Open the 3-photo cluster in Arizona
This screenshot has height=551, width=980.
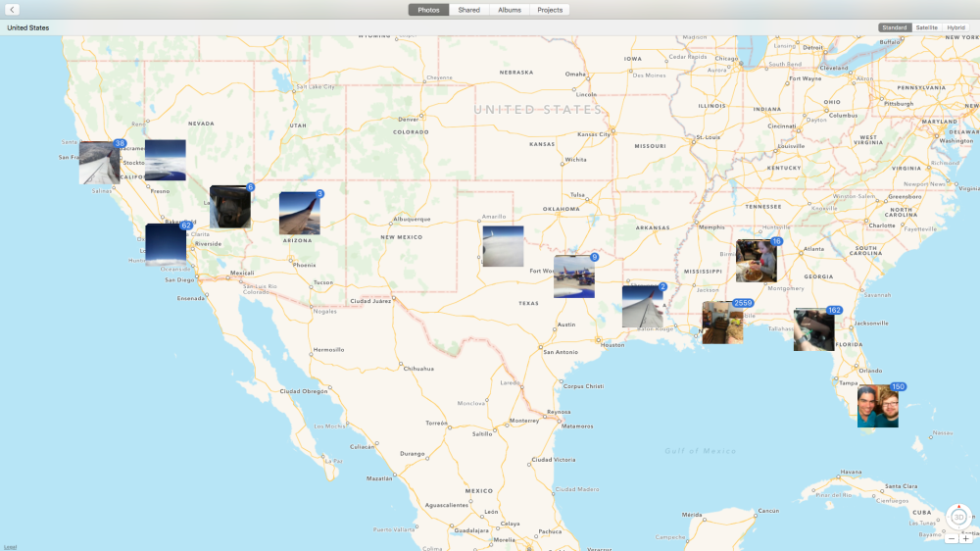tap(299, 214)
